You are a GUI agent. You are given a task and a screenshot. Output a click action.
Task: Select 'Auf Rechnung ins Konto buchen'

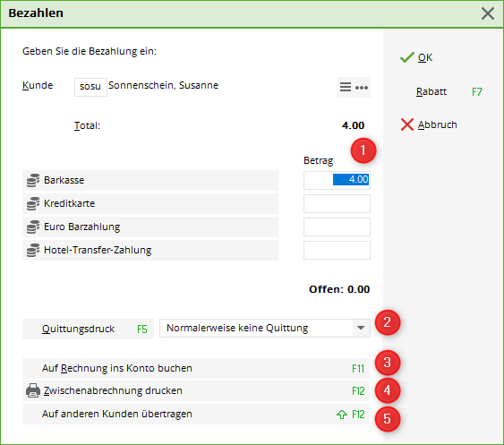[196, 368]
